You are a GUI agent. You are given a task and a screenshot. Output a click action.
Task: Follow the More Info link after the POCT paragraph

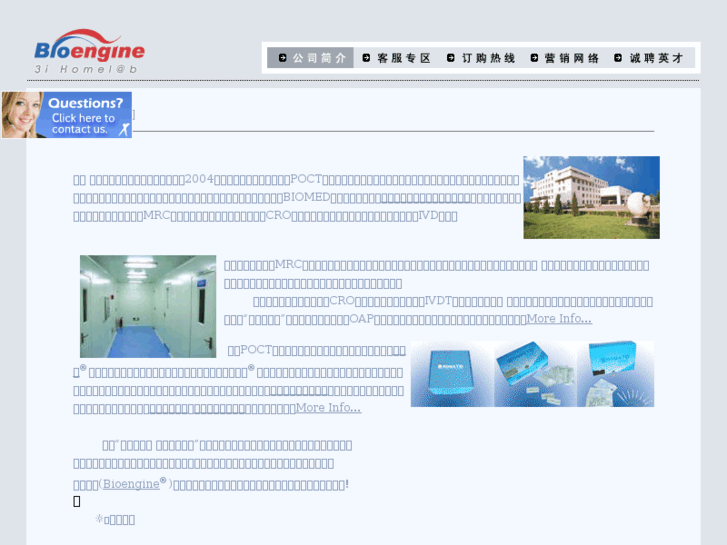coord(328,408)
